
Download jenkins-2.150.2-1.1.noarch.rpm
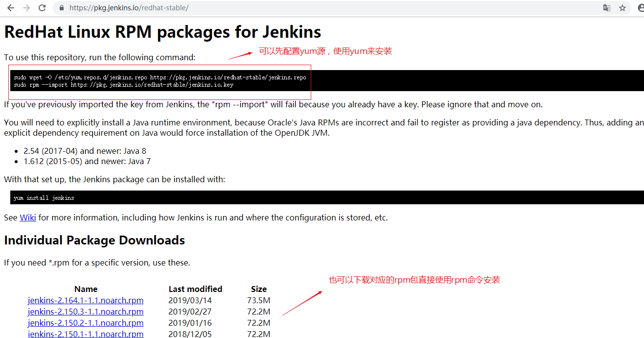pos(86,323)
